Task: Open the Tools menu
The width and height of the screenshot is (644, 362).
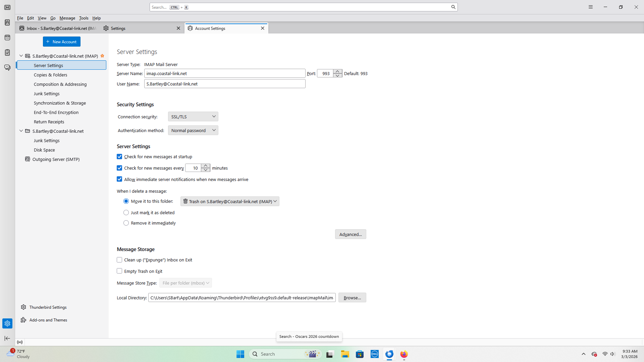Action: pyautogui.click(x=84, y=18)
